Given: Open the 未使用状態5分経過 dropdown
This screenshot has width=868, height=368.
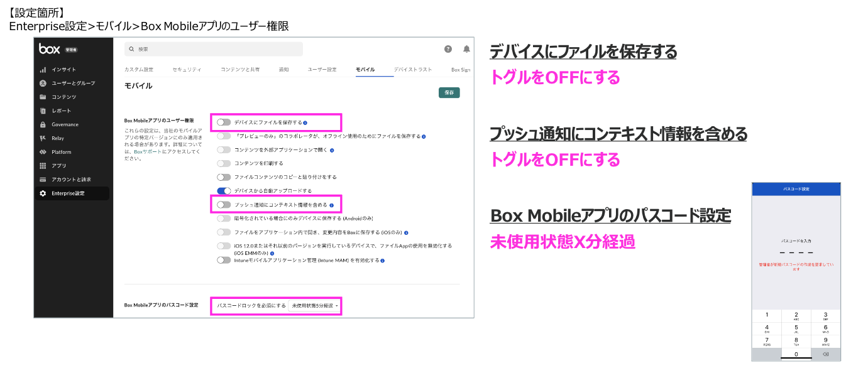Looking at the screenshot, I should pyautogui.click(x=316, y=306).
